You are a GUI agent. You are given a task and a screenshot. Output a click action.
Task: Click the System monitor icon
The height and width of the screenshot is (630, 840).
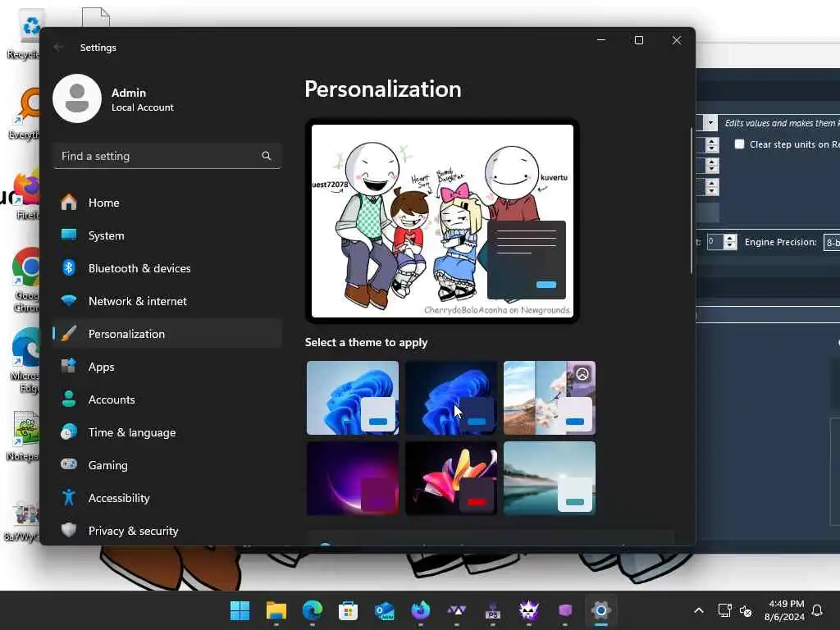pos(69,235)
